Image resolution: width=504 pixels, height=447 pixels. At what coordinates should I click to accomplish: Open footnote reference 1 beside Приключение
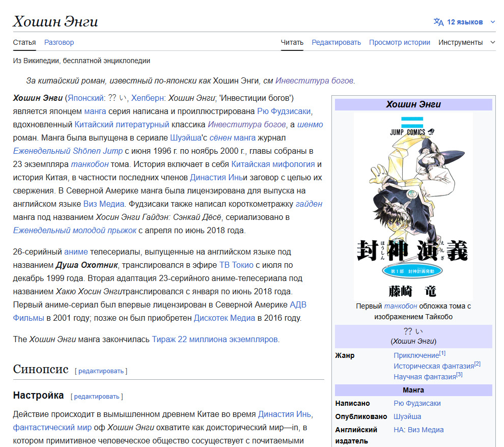[442, 353]
